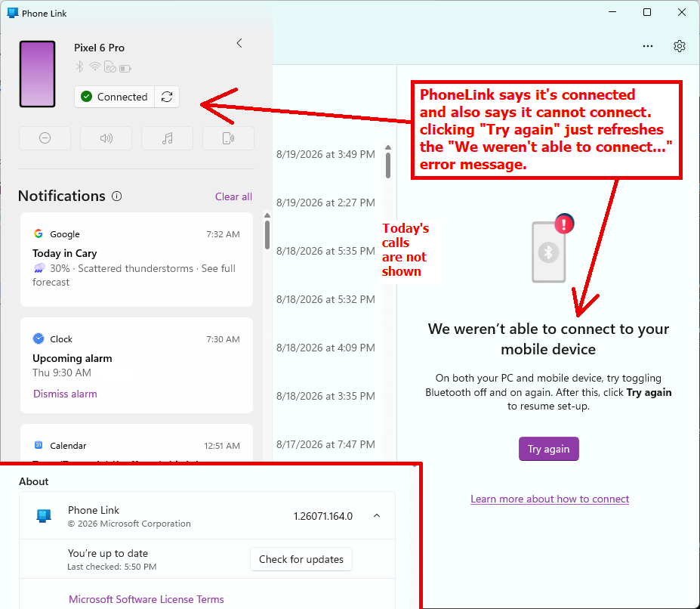Click Check for updates button

(301, 559)
